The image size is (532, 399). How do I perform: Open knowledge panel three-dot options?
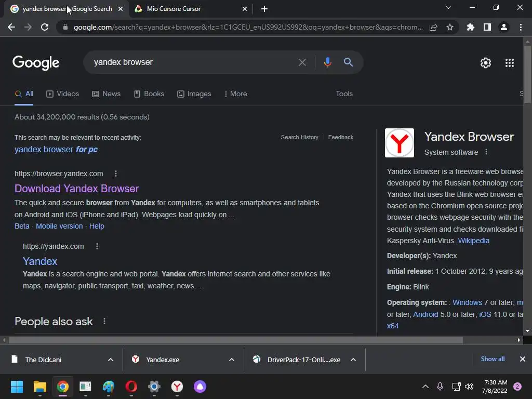pyautogui.click(x=486, y=152)
